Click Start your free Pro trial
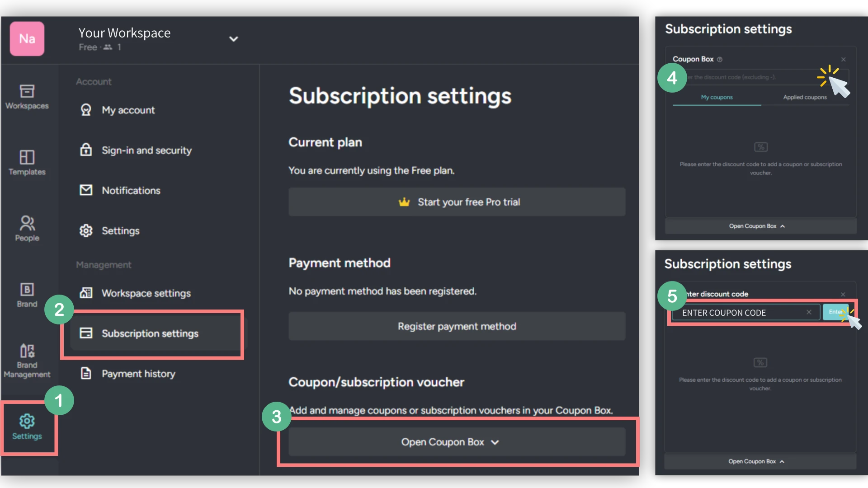Viewport: 868px width, 488px height. click(457, 202)
